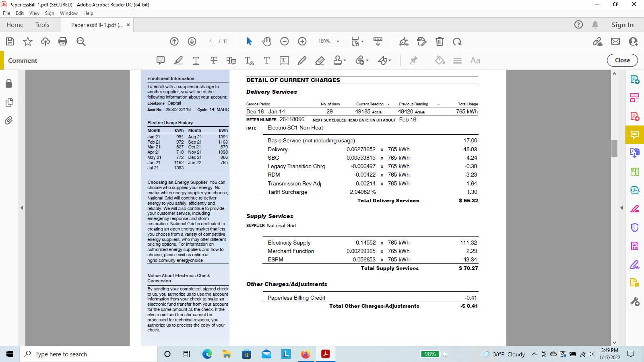Switch to the Tools tab

click(42, 25)
